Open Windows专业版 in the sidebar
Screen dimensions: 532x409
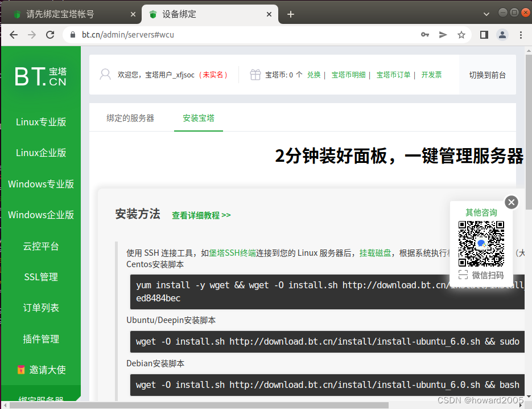[x=41, y=184]
